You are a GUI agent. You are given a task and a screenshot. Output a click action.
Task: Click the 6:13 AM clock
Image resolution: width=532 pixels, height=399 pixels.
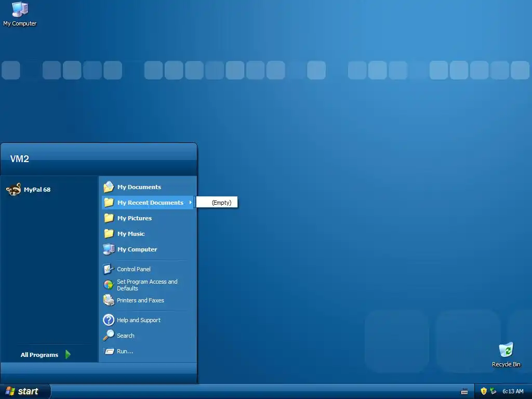point(513,391)
